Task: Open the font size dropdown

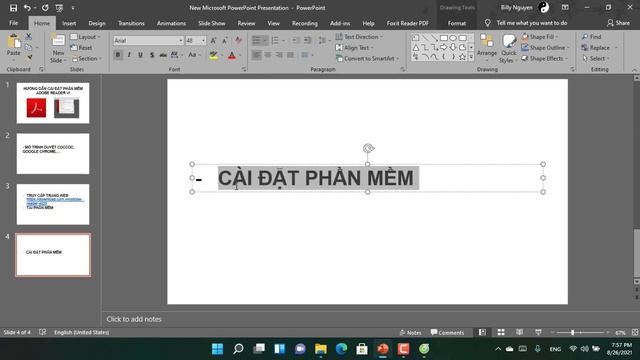Action: click(x=203, y=40)
